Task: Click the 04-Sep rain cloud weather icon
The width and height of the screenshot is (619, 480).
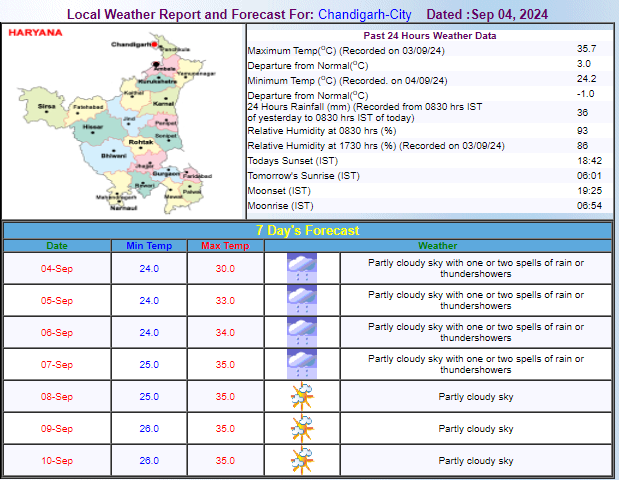Action: 302,268
